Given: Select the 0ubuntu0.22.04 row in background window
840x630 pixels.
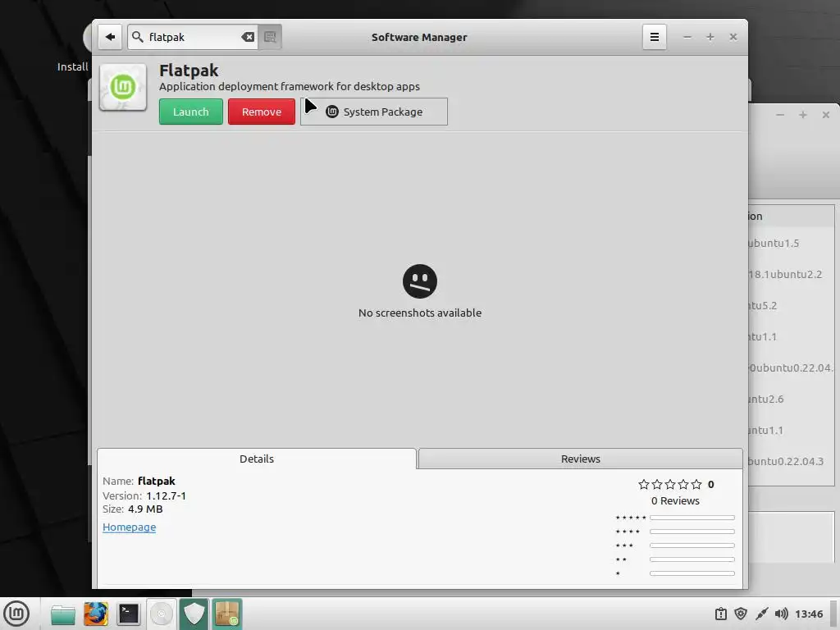Looking at the screenshot, I should tap(791, 368).
